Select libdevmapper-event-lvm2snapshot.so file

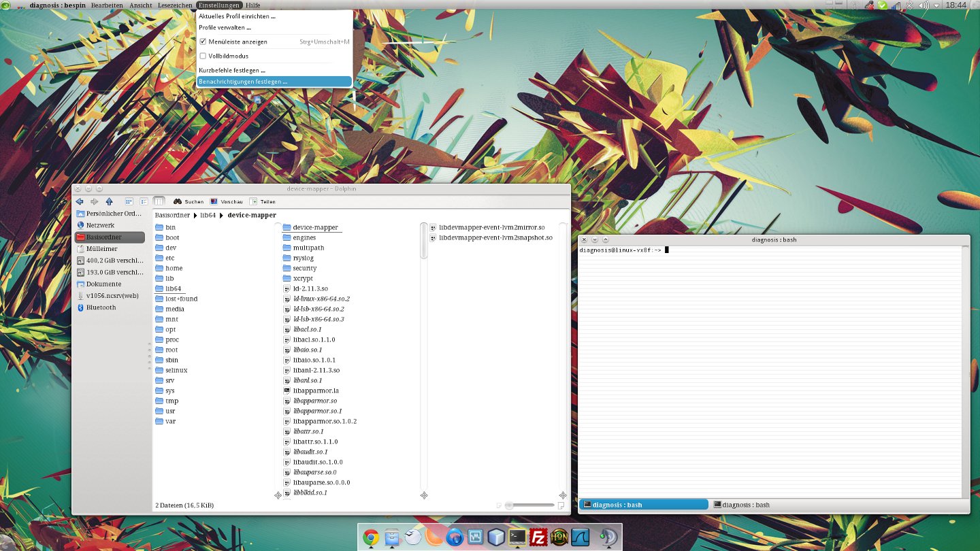pyautogui.click(x=491, y=237)
